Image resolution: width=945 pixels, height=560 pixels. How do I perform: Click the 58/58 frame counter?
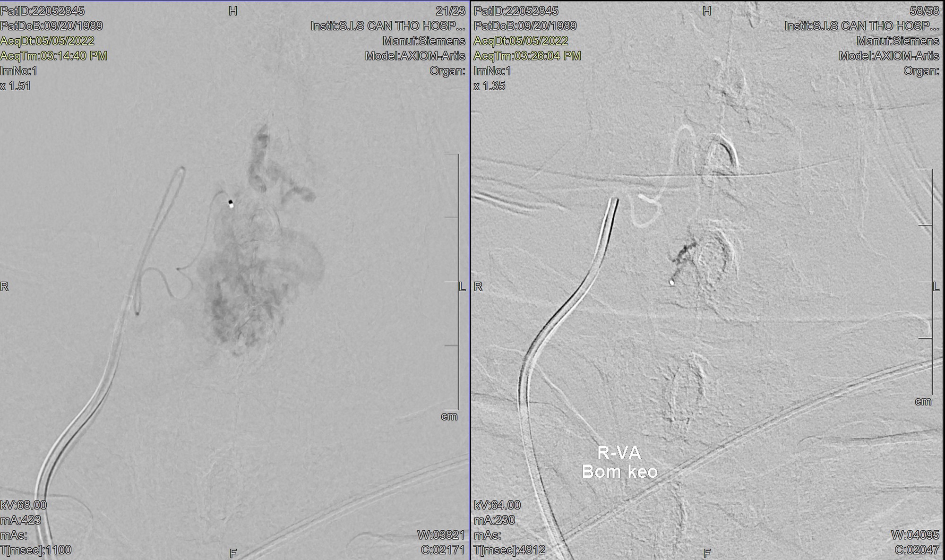[924, 11]
